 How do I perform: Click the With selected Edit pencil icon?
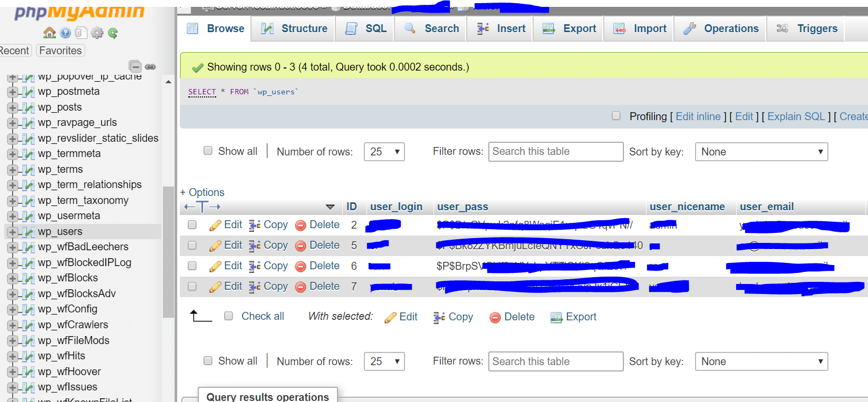tap(391, 318)
